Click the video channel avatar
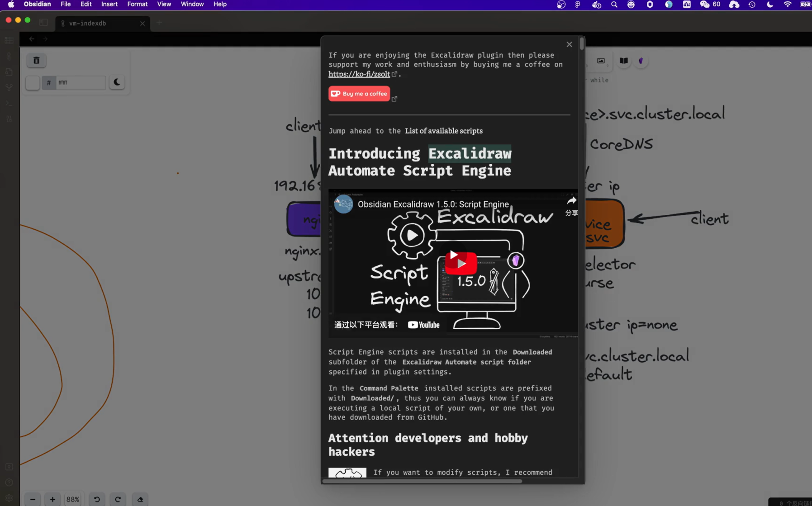Viewport: 812px width, 506px height. pyautogui.click(x=343, y=204)
